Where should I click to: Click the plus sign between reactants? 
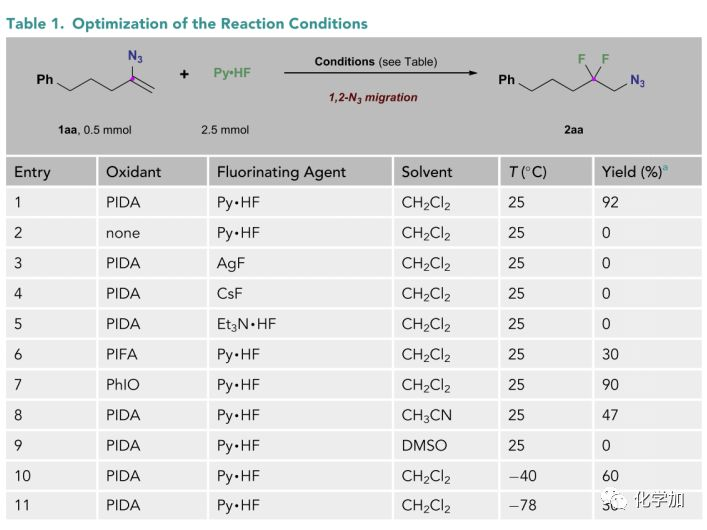[x=185, y=75]
